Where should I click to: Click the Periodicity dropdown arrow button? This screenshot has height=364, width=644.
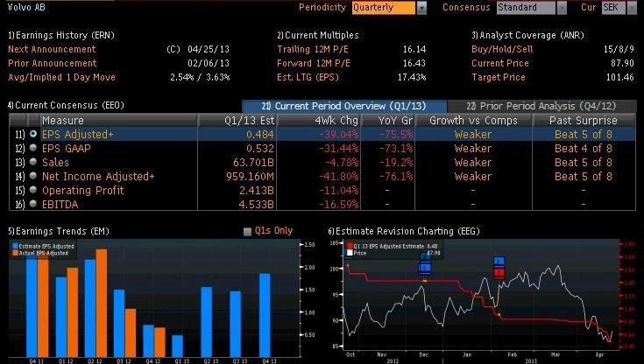421,8
